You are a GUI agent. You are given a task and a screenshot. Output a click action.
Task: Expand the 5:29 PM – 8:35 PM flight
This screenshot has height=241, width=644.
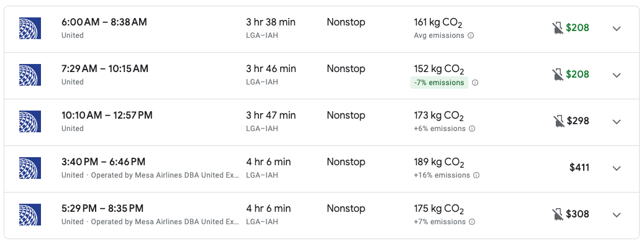(617, 215)
